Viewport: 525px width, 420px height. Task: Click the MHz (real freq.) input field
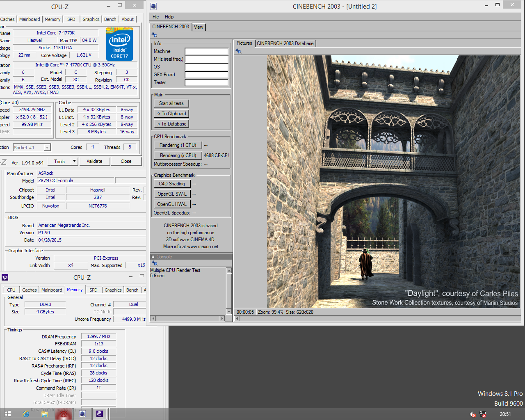click(206, 59)
